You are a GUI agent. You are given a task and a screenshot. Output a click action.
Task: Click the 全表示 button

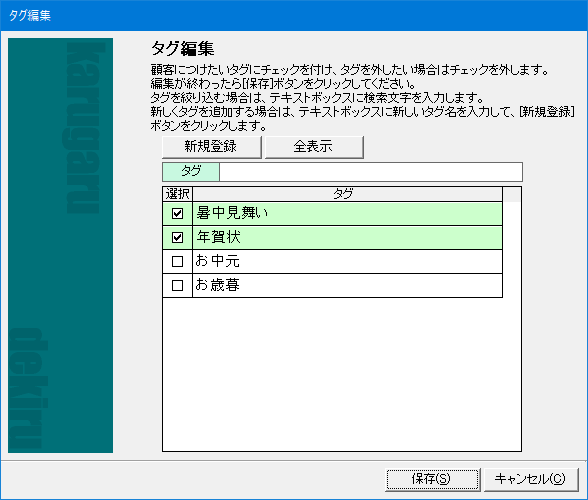[314, 147]
